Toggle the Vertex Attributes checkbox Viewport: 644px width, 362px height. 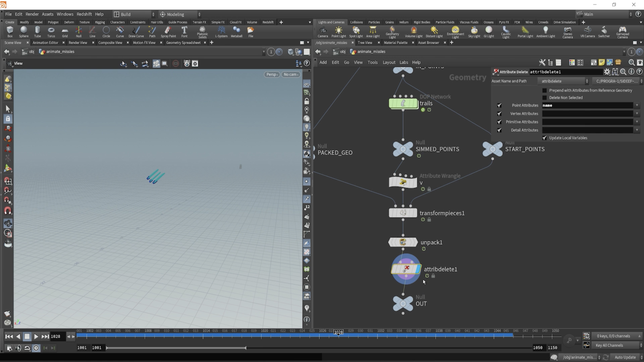499,114
